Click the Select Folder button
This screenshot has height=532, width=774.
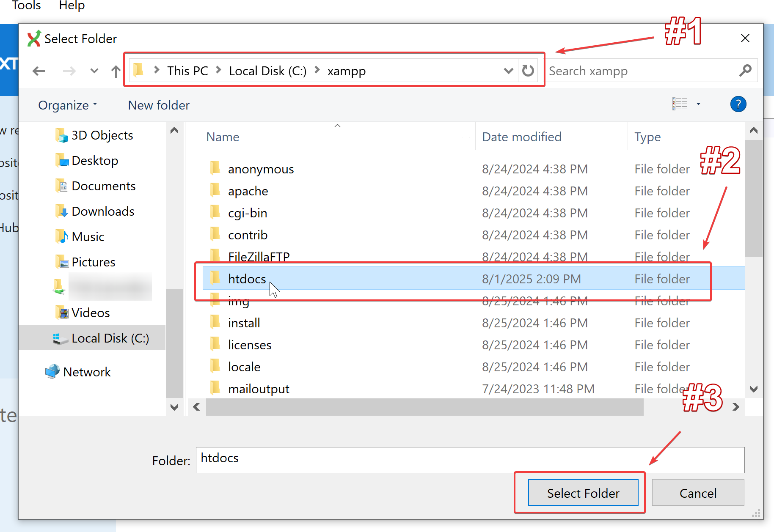click(583, 493)
